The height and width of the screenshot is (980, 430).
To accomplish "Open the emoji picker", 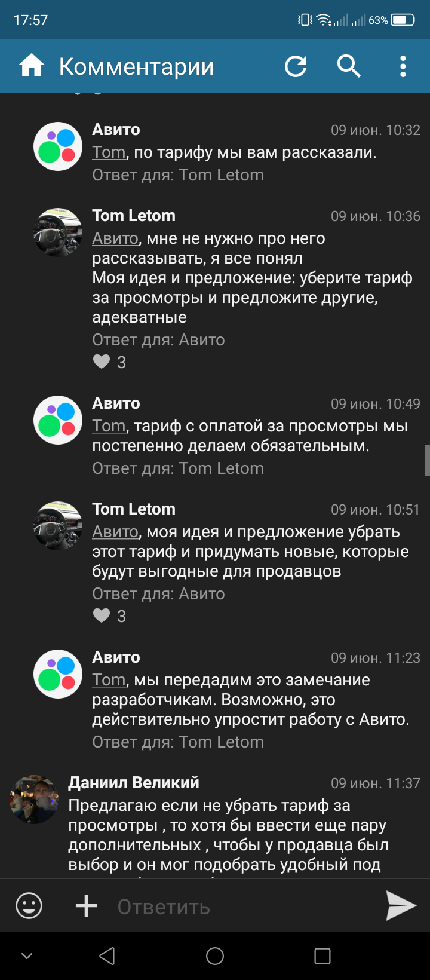I will pos(29,906).
